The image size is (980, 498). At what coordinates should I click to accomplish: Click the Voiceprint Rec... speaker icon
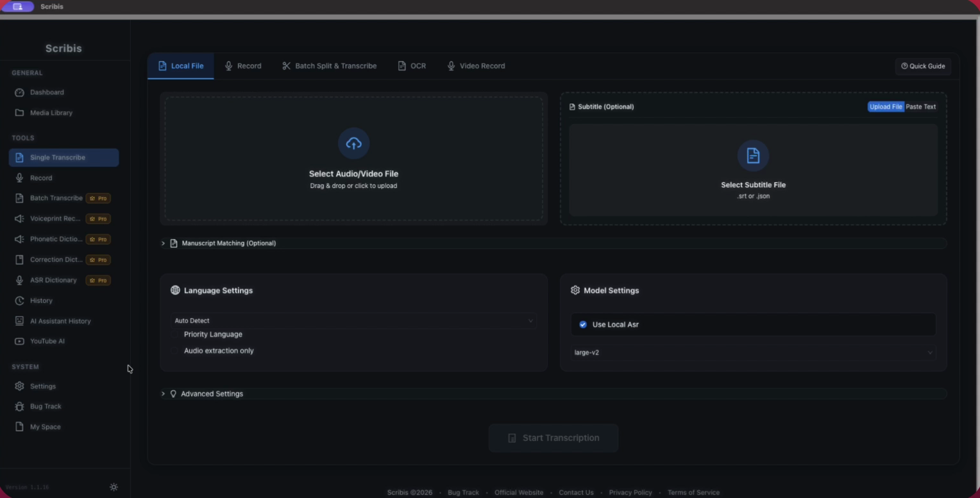tap(19, 219)
